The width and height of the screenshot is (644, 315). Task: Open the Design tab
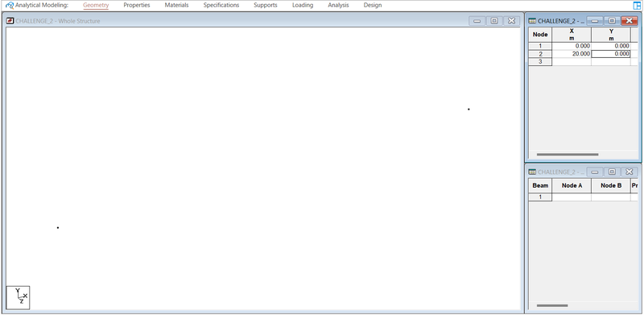click(373, 6)
